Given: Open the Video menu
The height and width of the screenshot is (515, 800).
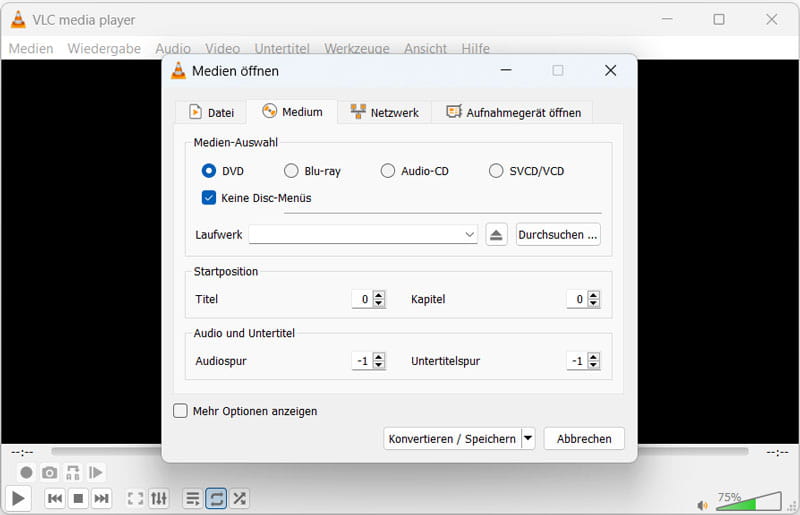Looking at the screenshot, I should pyautogui.click(x=222, y=48).
